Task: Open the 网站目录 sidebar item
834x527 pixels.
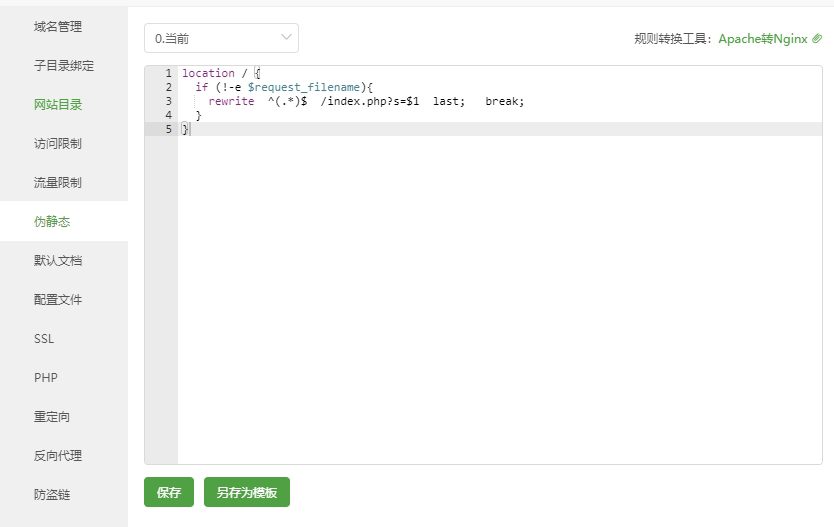Action: click(x=57, y=105)
